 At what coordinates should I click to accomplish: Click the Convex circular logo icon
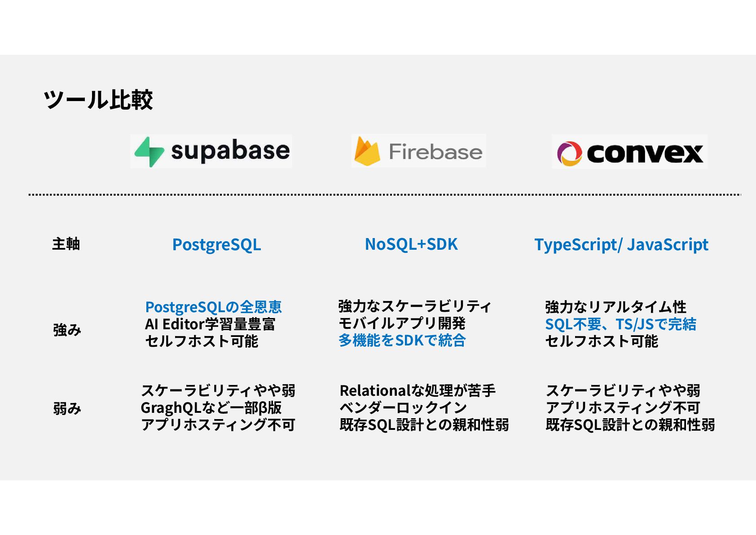coord(569,154)
